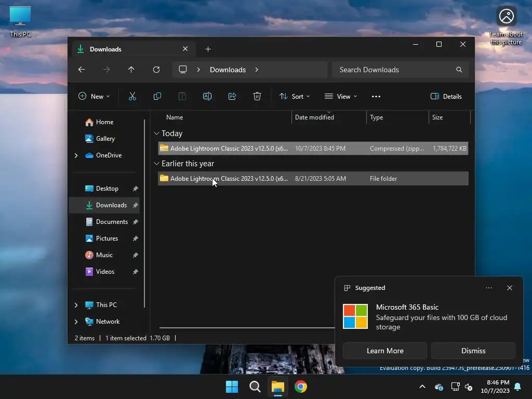Add a new tab with plus button
Screen dimensions: 532x399
click(208, 49)
